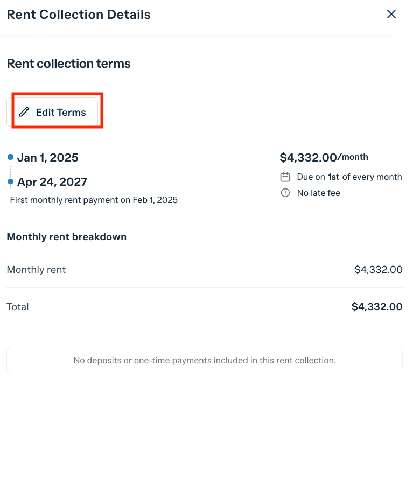
Task: Click the alert icon next to No late fee
Action: [x=285, y=193]
